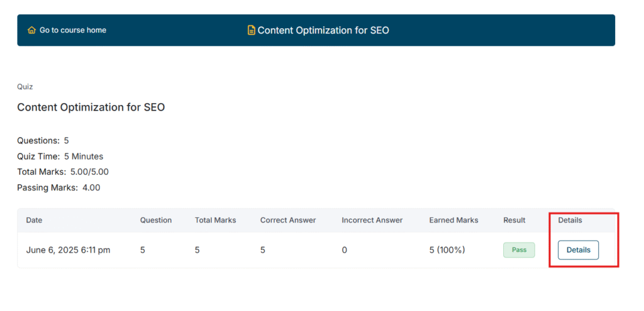Click the Quiz label above the heading
The width and height of the screenshot is (644, 311).
(25, 87)
